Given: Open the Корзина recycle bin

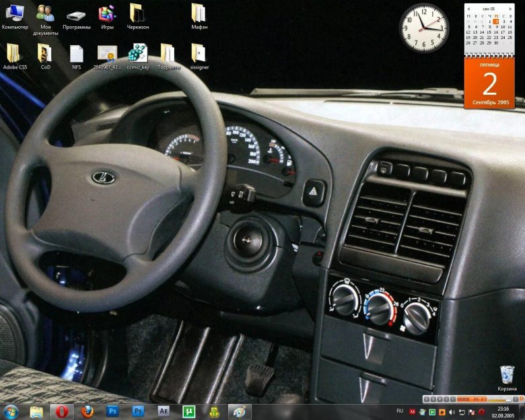Looking at the screenshot, I should [x=507, y=375].
